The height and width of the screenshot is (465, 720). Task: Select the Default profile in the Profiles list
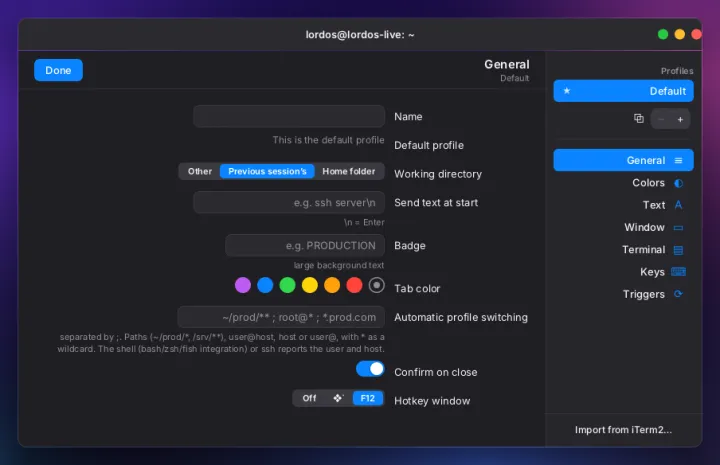(x=623, y=91)
